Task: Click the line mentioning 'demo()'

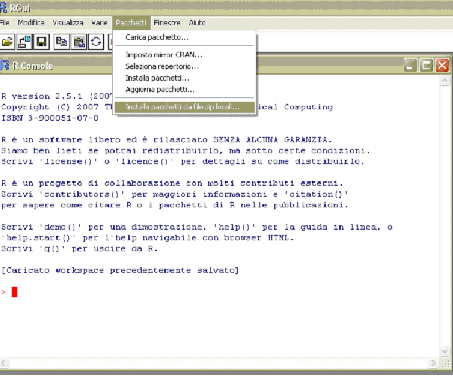Action: click(x=197, y=227)
